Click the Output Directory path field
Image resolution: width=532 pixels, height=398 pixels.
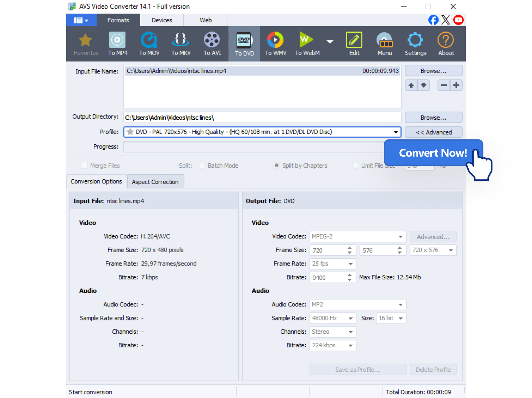tap(262, 118)
